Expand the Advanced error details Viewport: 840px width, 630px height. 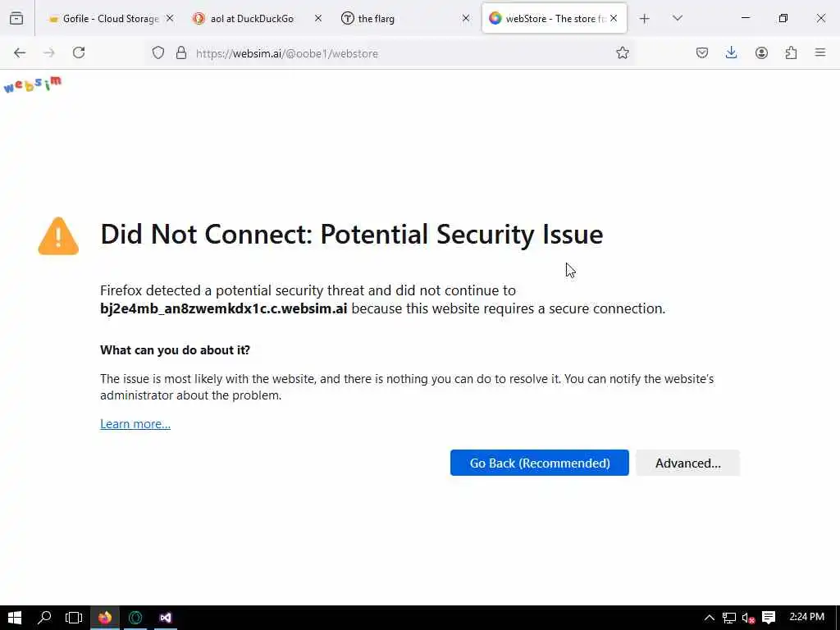pyautogui.click(x=687, y=463)
